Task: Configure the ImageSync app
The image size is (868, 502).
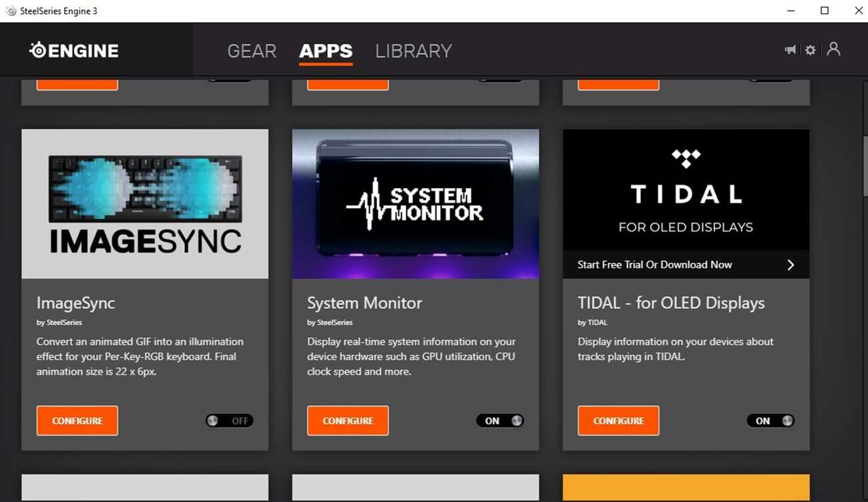Action: 77,421
